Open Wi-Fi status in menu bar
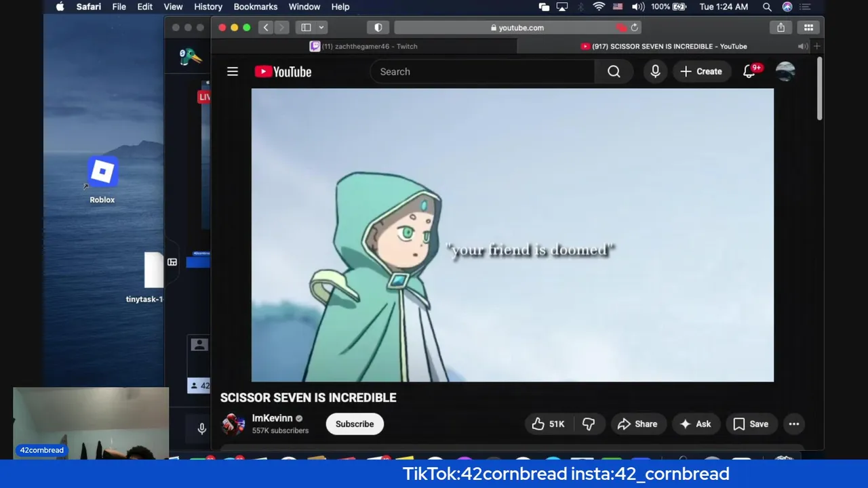868x488 pixels. coord(599,7)
